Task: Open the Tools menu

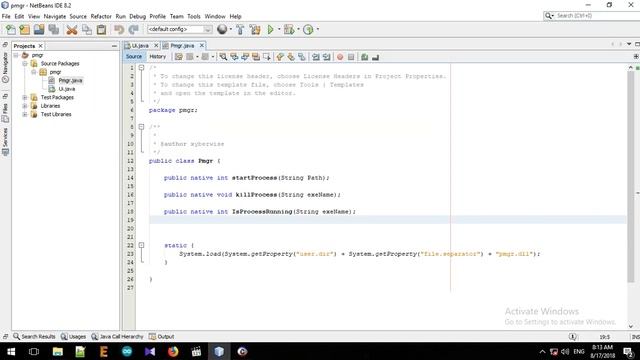Action: (x=194, y=16)
